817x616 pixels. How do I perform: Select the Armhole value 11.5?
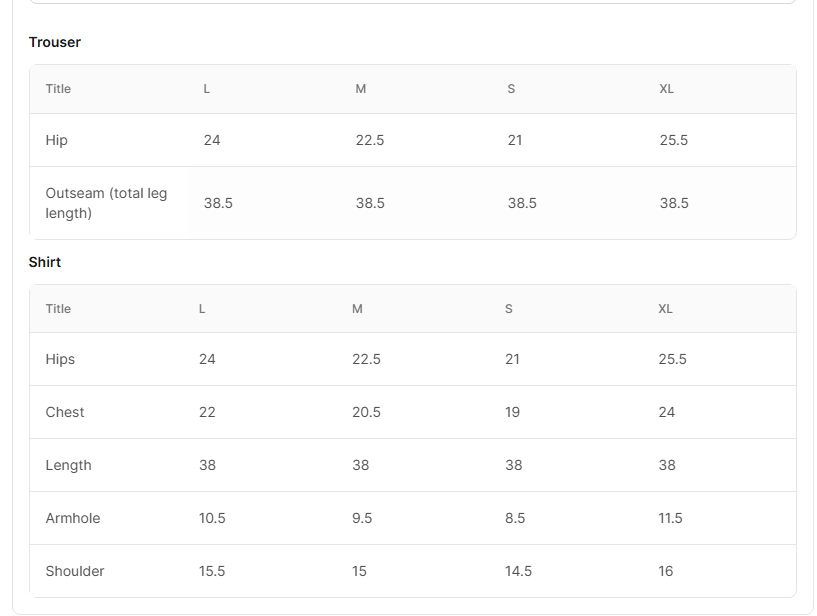(670, 518)
